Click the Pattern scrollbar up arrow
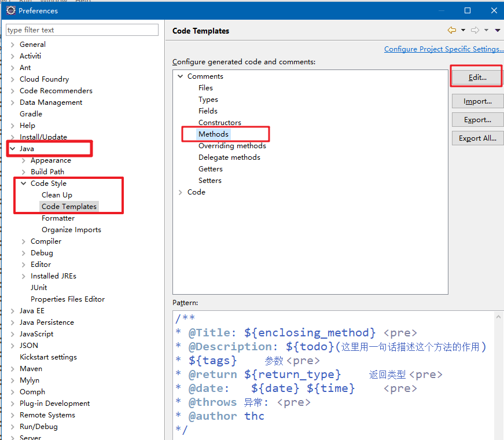The width and height of the screenshot is (504, 440). point(498,317)
